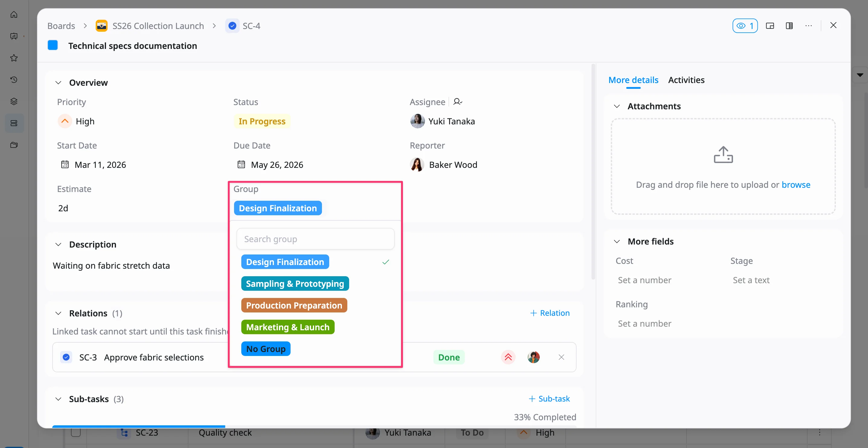Viewport: 868px width, 448px height.
Task: Click Baker Wood's avatar
Action: (417, 165)
